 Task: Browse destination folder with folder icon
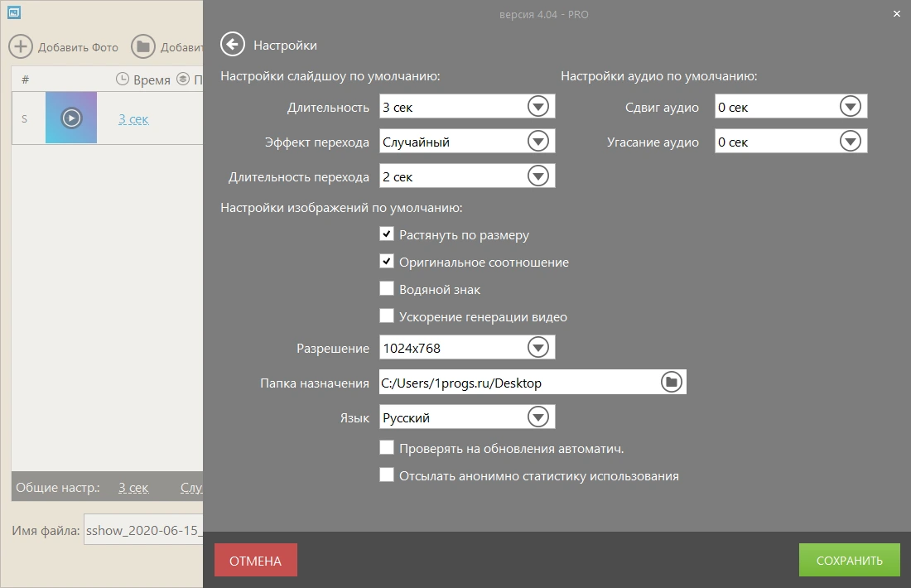[x=671, y=382]
